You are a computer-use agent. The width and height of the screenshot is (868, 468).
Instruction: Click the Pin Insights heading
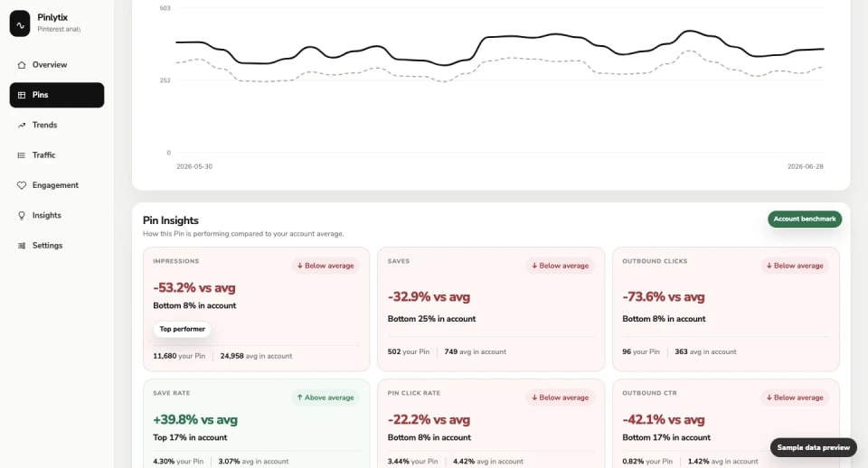click(x=171, y=220)
